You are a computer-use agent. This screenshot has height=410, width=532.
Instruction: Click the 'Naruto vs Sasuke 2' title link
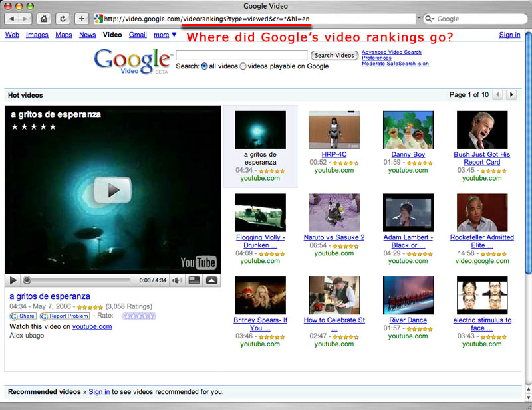pos(334,237)
